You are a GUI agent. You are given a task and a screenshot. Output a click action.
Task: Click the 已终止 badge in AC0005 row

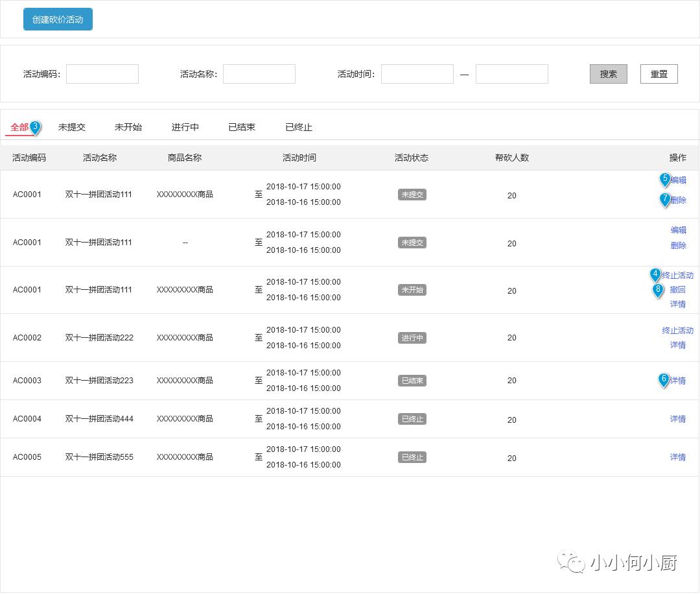point(412,457)
